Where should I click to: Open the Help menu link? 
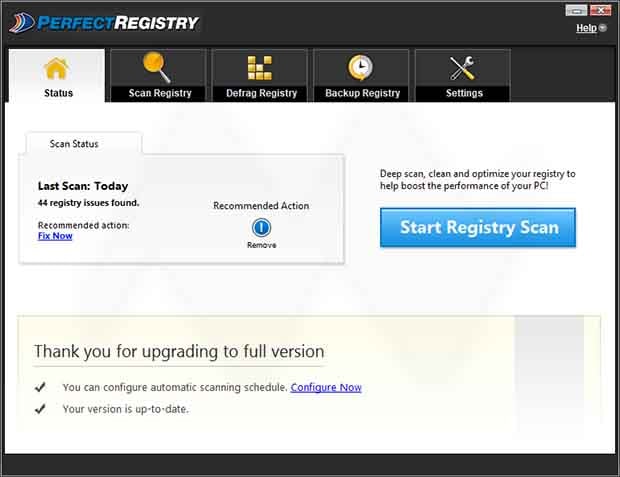coord(586,28)
